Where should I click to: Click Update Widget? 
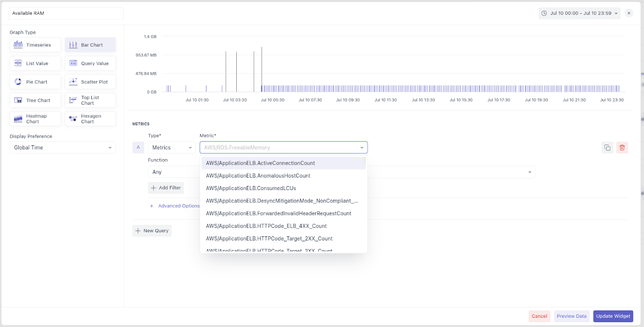coord(613,316)
